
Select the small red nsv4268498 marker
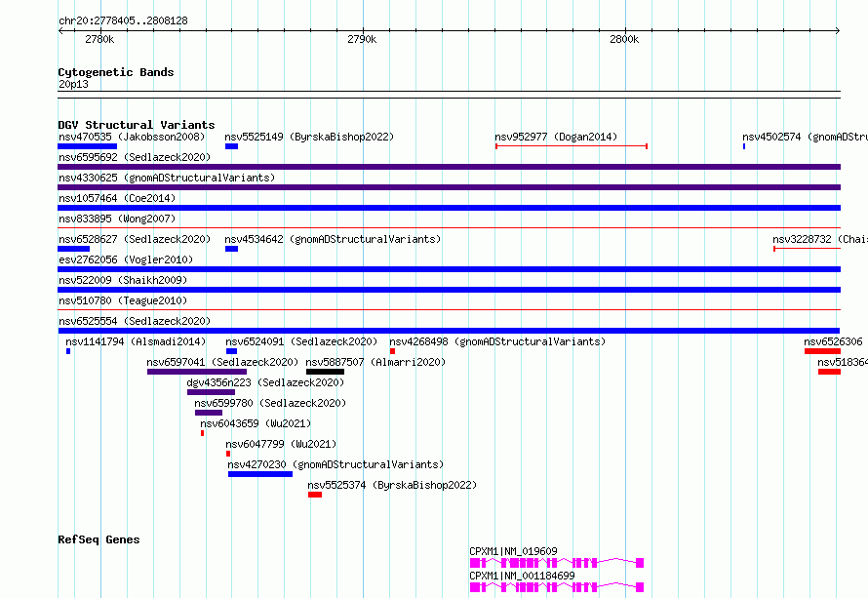click(392, 351)
